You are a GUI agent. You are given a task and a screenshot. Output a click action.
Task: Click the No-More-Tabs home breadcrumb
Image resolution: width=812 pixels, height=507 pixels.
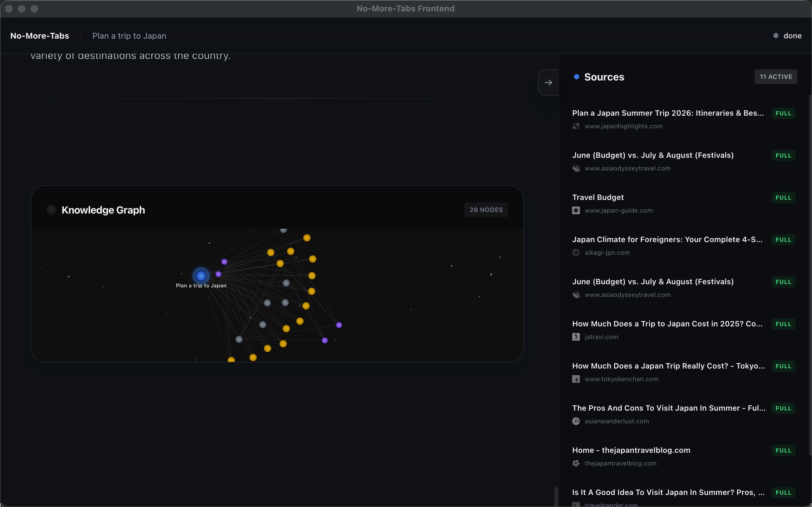40,36
